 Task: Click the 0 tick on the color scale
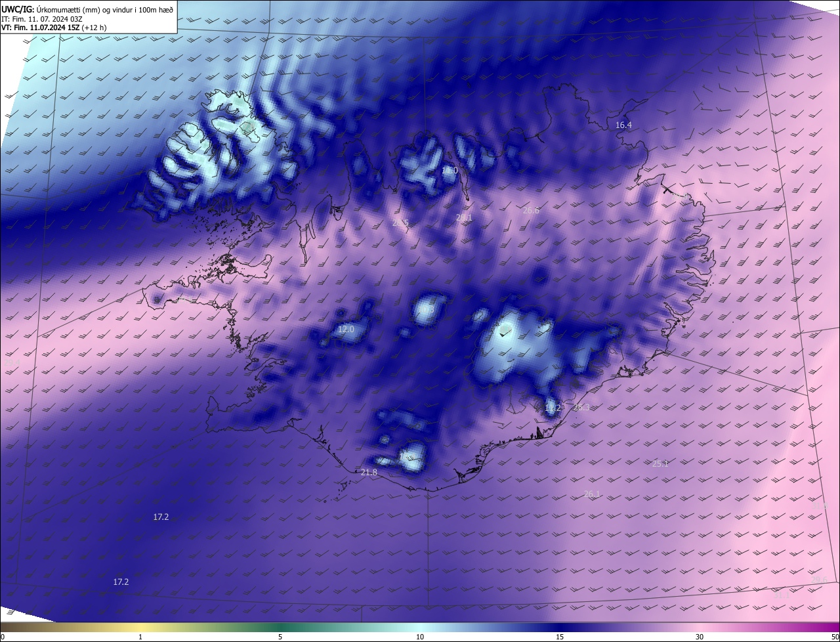[x=3, y=637]
